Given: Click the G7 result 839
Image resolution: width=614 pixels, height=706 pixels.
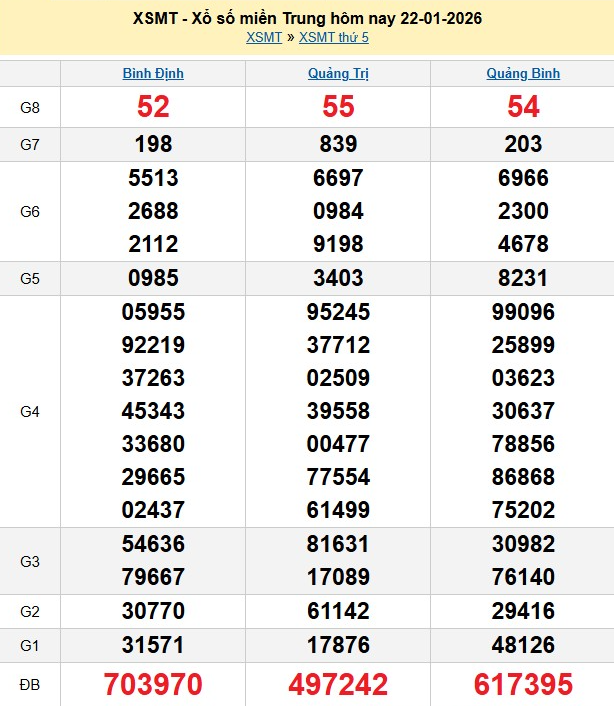Looking at the screenshot, I should tap(338, 144).
